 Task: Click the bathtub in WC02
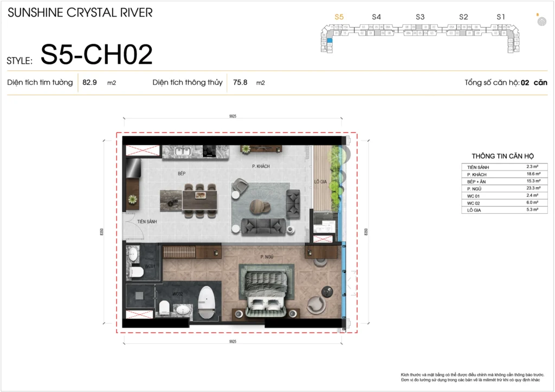(x=206, y=302)
